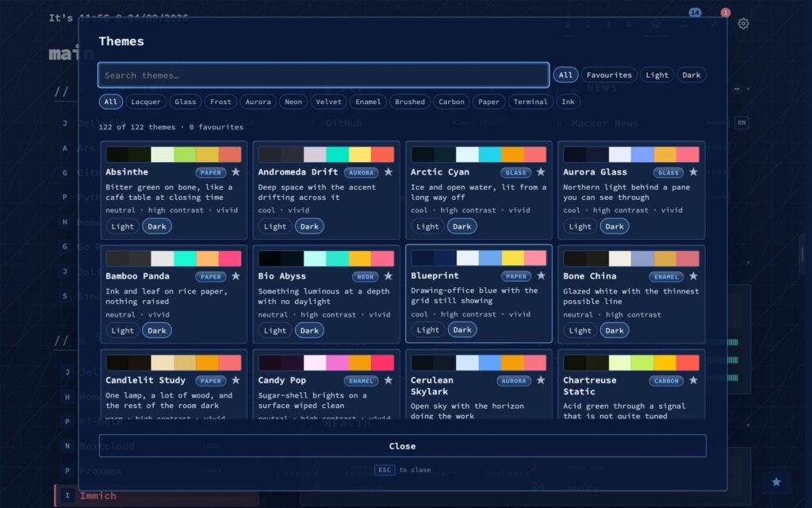The image size is (812, 508).
Task: Star the Blueprint theme
Action: (541, 275)
